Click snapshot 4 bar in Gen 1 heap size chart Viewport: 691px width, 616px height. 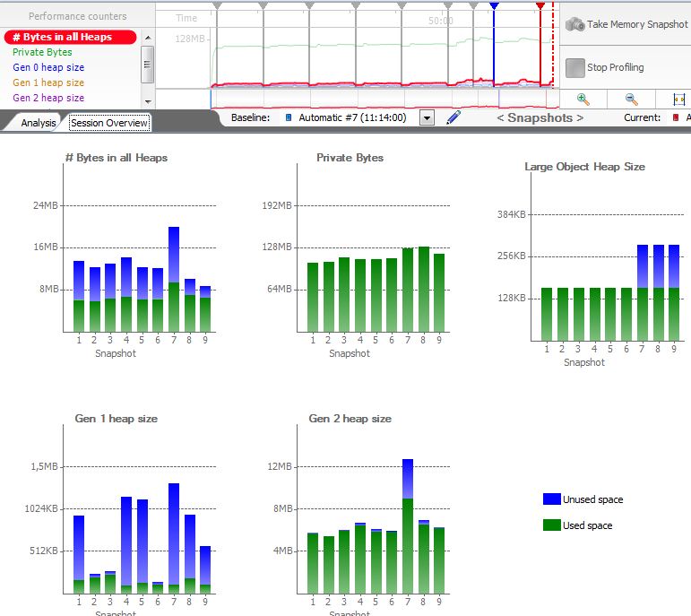[x=126, y=545]
